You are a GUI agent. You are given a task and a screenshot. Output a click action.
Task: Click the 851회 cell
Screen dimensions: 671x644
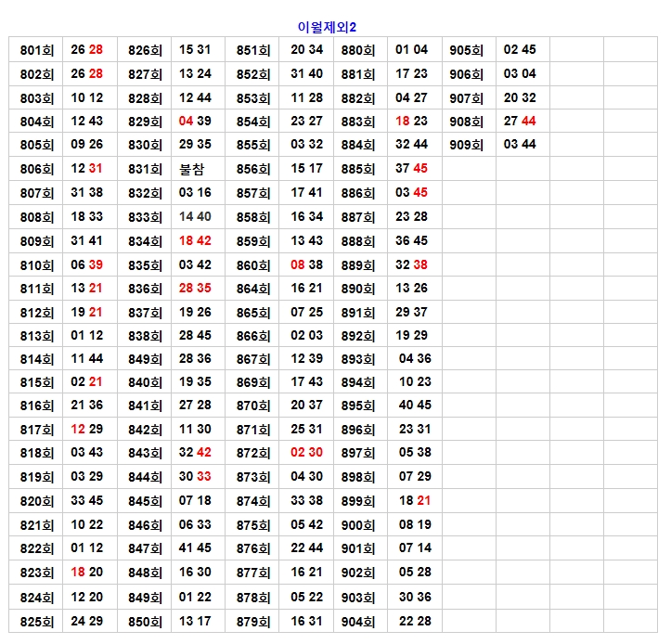coord(253,50)
